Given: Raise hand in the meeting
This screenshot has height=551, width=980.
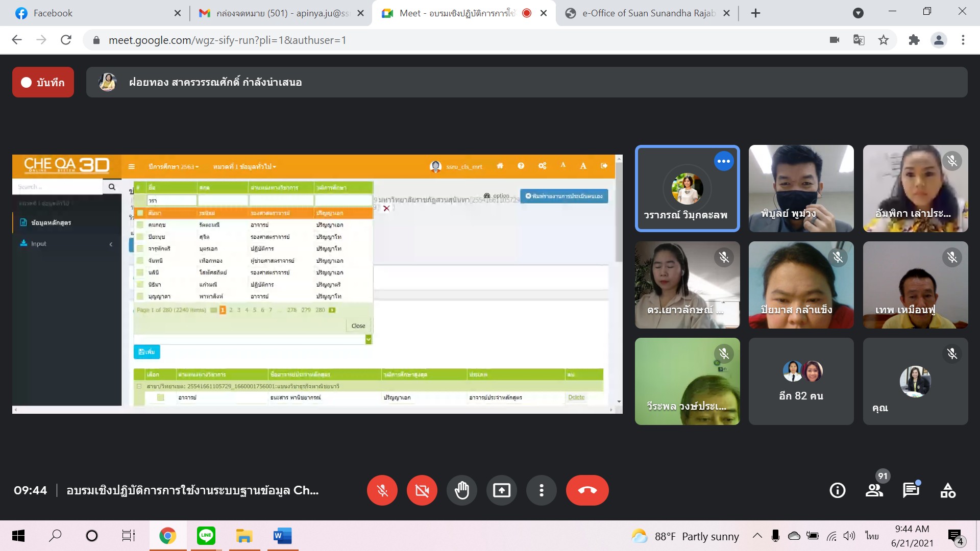Looking at the screenshot, I should (x=462, y=490).
